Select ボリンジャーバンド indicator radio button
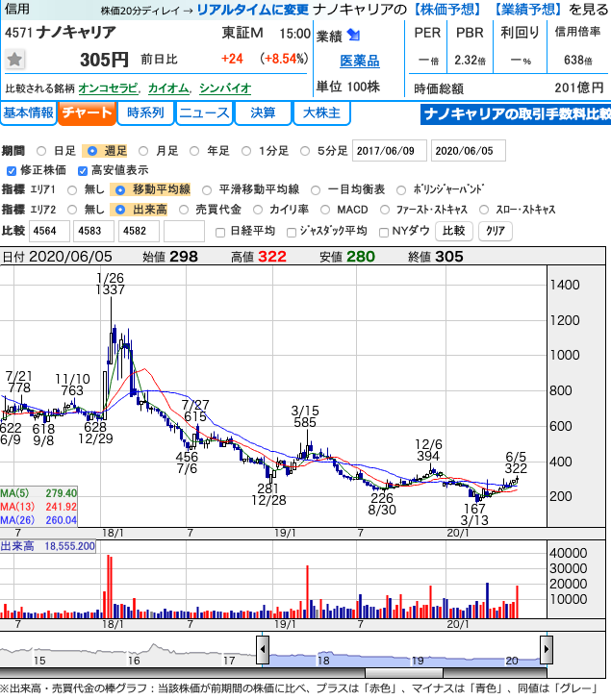This screenshot has width=611, height=700. tap(401, 190)
